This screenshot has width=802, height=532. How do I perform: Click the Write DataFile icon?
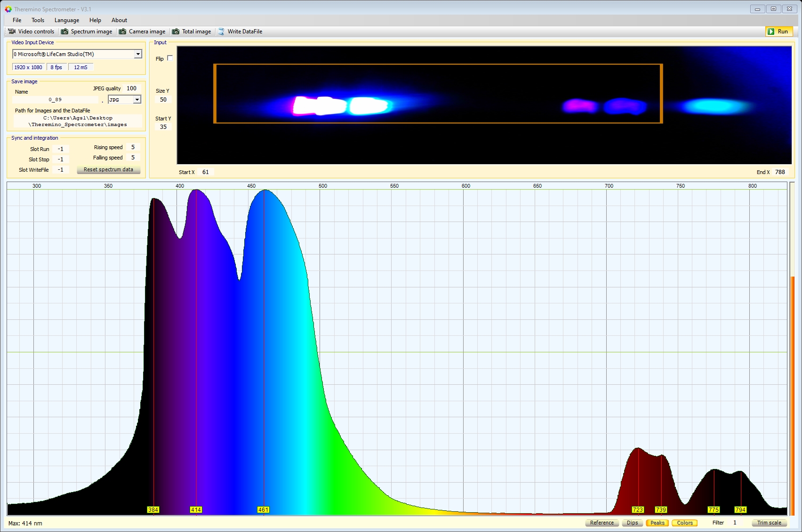221,32
